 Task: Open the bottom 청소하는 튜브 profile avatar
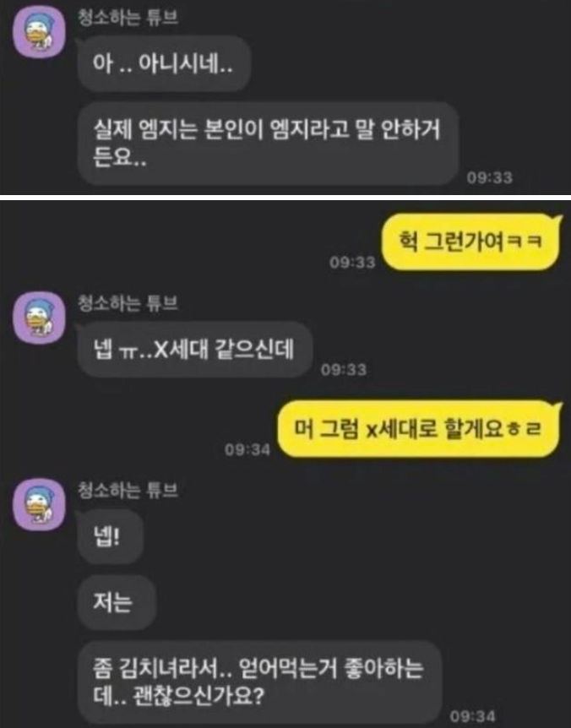click(x=39, y=504)
